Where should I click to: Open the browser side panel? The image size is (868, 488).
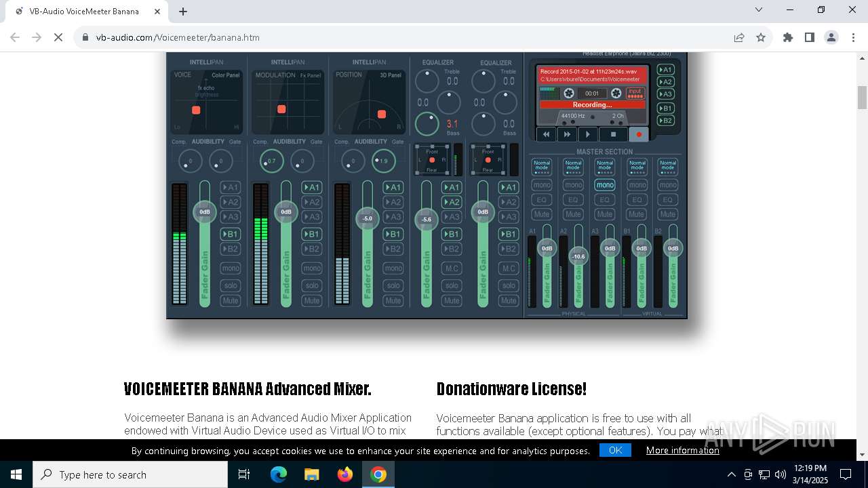pyautogui.click(x=810, y=37)
